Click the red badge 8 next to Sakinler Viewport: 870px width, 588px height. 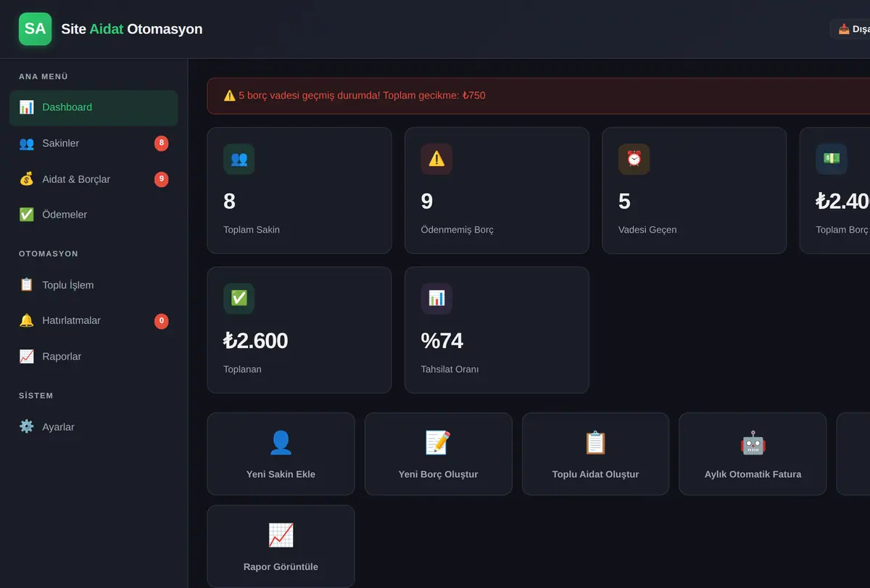point(162,144)
